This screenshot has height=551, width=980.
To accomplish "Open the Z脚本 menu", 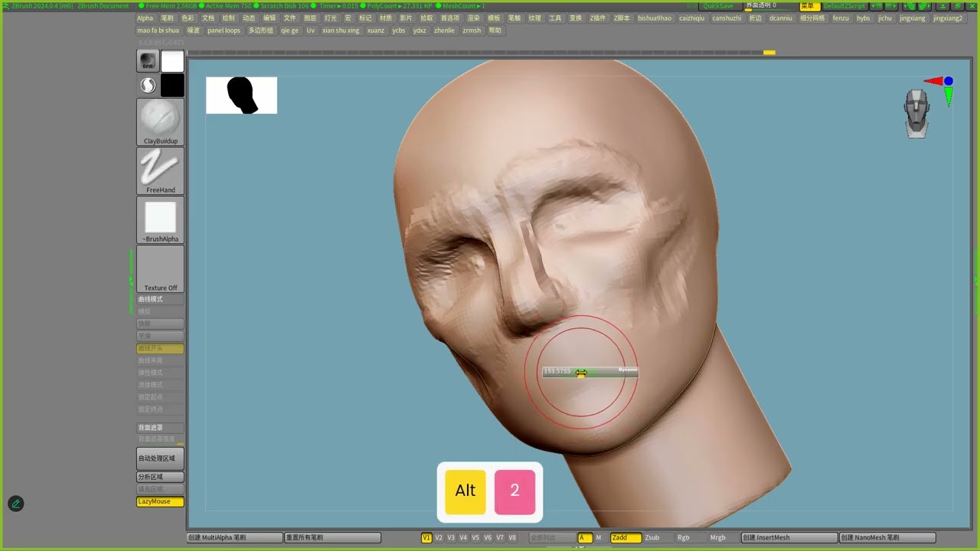I will [x=622, y=18].
